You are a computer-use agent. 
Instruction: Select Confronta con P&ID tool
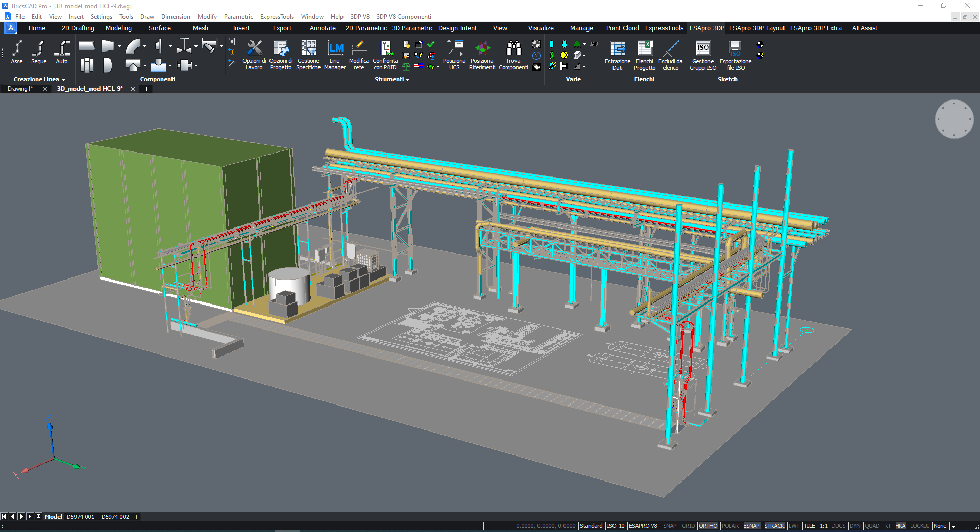coord(385,49)
